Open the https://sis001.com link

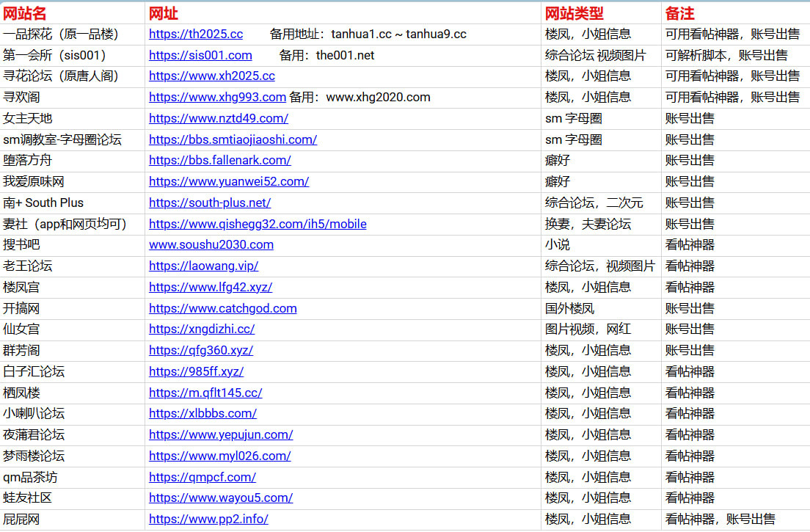[x=200, y=55]
